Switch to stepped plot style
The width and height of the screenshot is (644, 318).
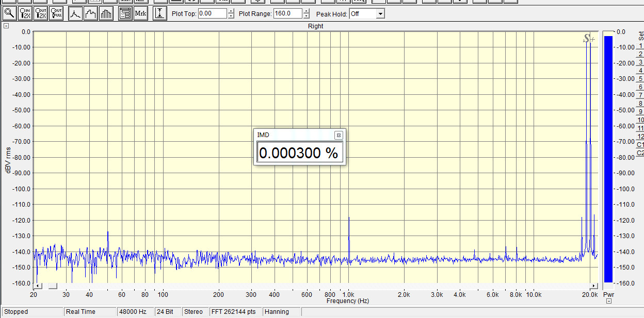[x=91, y=13]
